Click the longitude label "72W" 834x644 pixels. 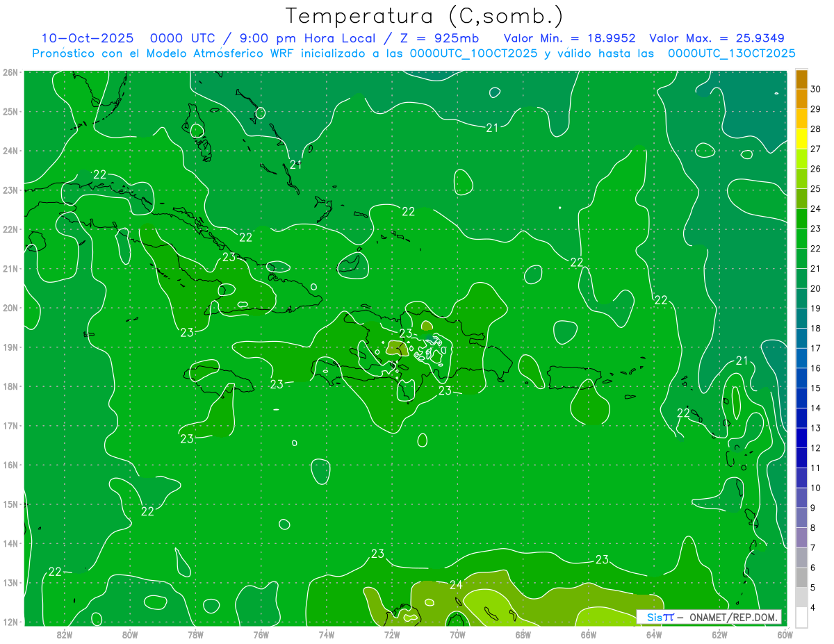pos(392,634)
